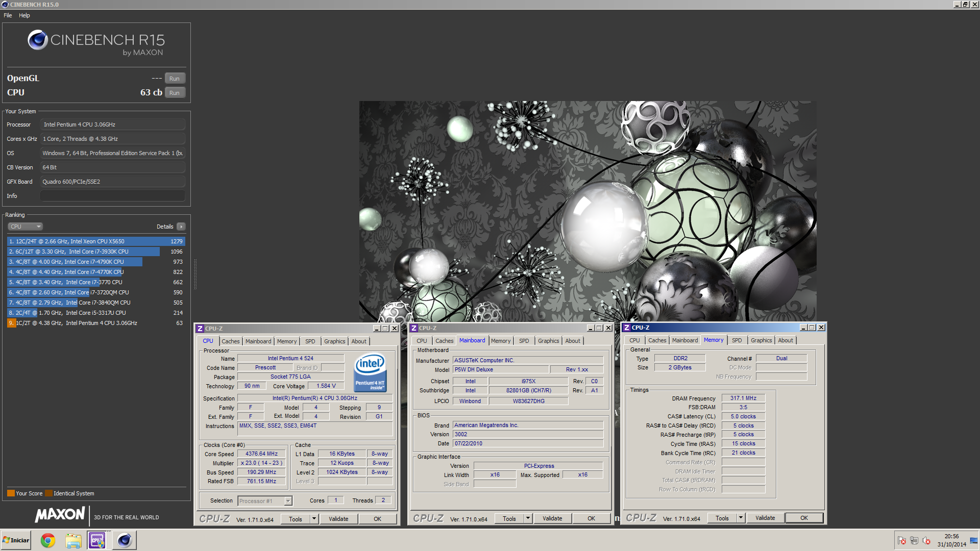Click the second CPU-Z window title icon
Screen dimensions: 980x551
[414, 328]
